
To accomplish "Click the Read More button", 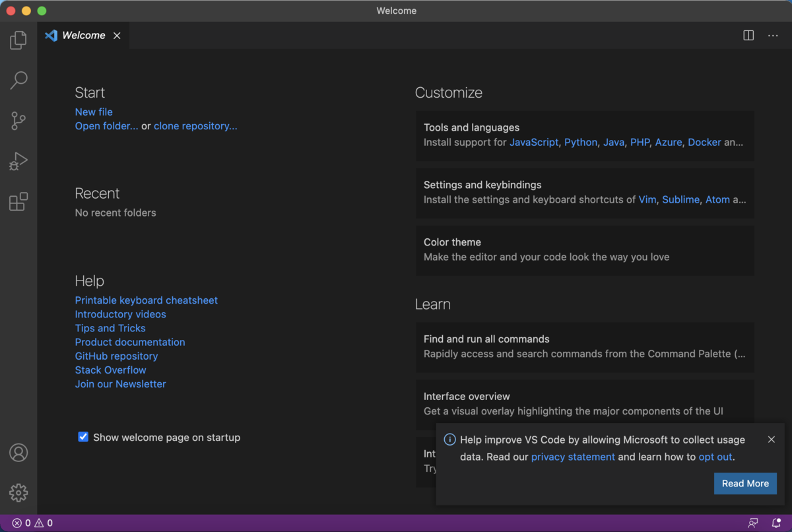I will (x=745, y=483).
